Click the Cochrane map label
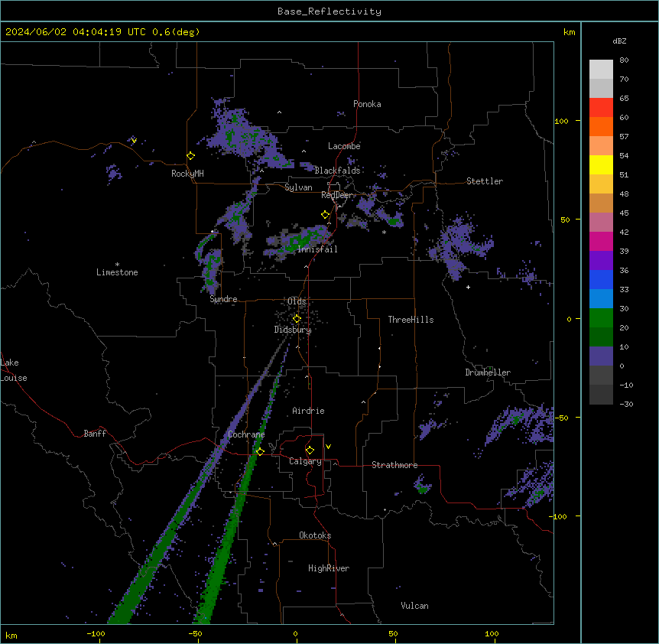Viewport: 659px width, 644px height. click(246, 434)
